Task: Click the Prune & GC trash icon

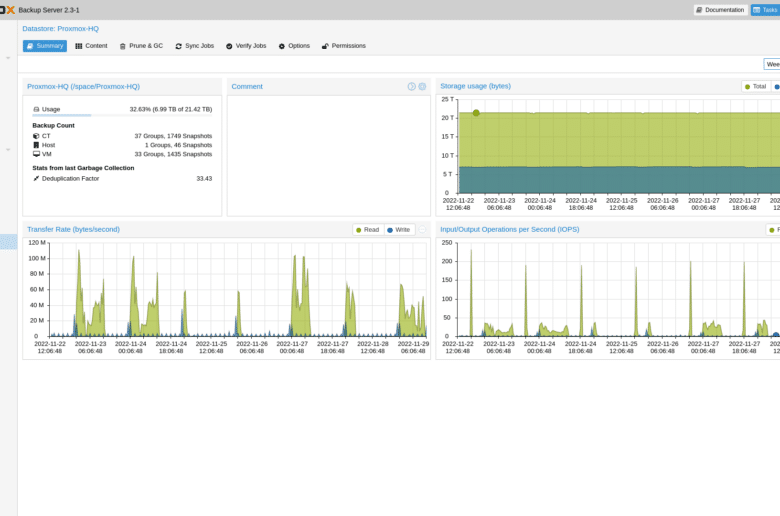Action: pyautogui.click(x=122, y=46)
